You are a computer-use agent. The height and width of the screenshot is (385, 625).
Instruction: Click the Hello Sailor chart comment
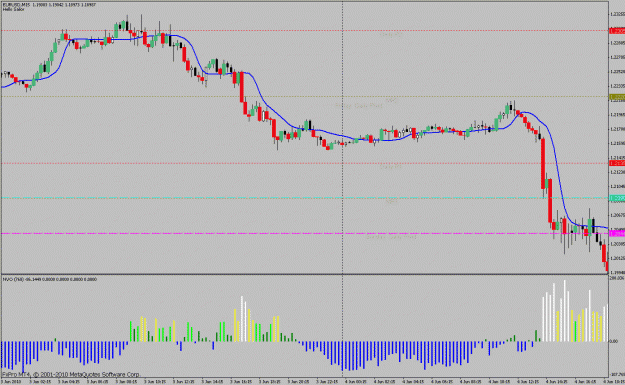[x=14, y=9]
